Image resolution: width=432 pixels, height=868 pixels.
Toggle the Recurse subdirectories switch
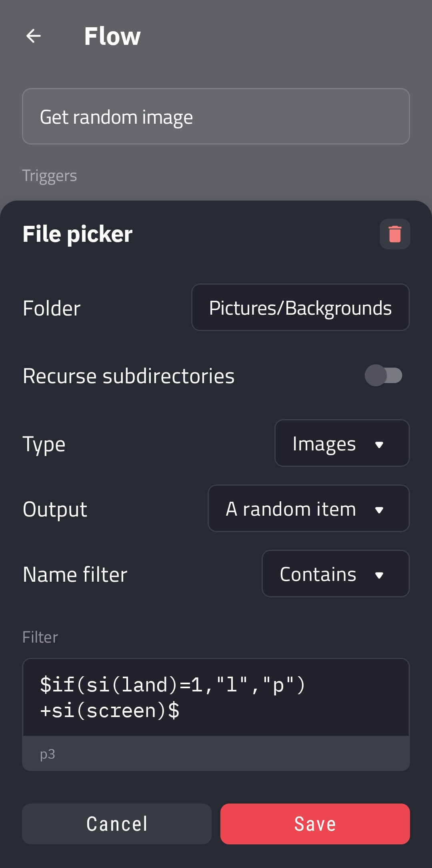point(384,376)
